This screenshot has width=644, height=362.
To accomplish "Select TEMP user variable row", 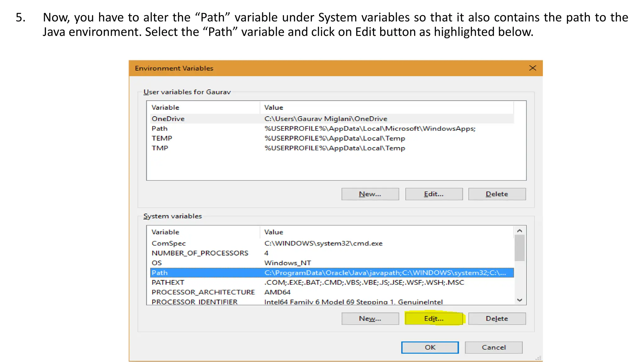I will pyautogui.click(x=332, y=138).
